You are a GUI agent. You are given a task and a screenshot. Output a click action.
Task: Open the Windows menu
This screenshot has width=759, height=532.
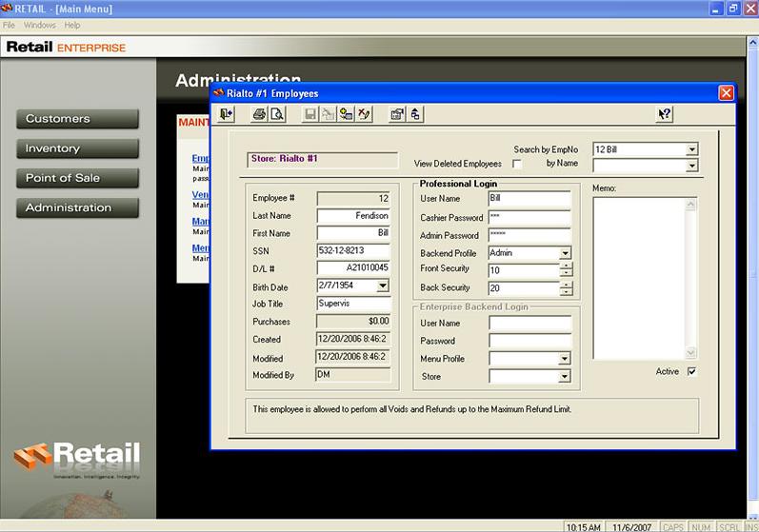pos(40,25)
